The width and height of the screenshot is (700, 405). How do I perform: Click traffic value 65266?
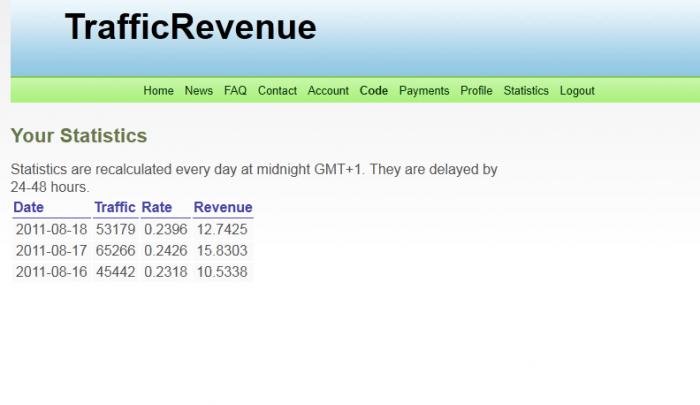point(116,251)
